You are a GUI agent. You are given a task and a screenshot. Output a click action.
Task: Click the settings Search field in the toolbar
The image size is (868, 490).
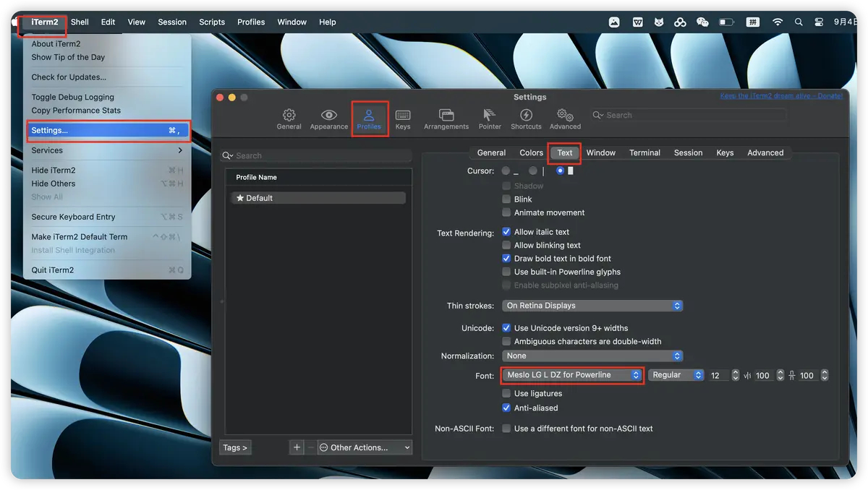[x=689, y=115]
